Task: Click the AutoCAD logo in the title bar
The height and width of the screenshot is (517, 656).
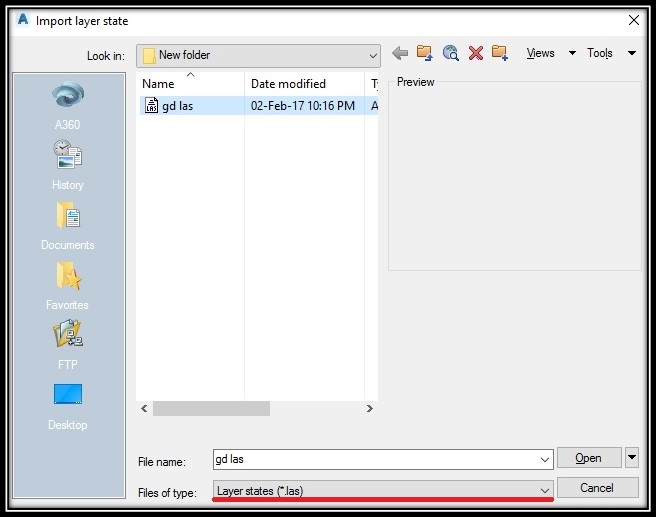Action: [23, 19]
